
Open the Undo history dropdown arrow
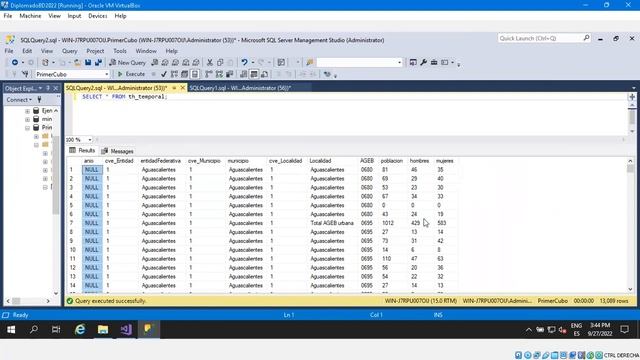(x=252, y=62)
